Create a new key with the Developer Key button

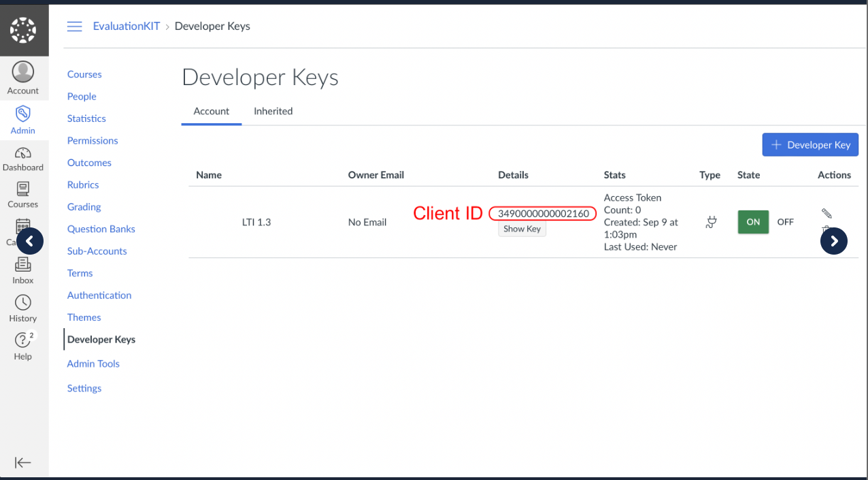point(810,144)
